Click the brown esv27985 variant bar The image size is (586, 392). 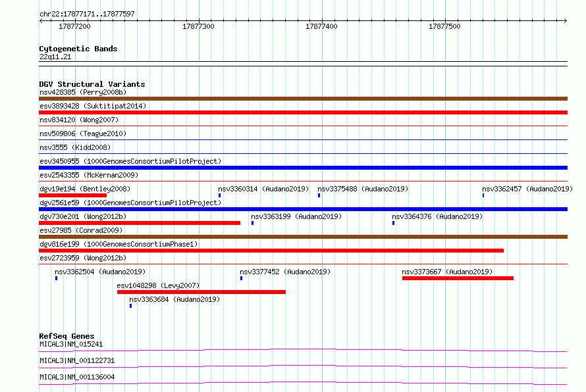303,237
